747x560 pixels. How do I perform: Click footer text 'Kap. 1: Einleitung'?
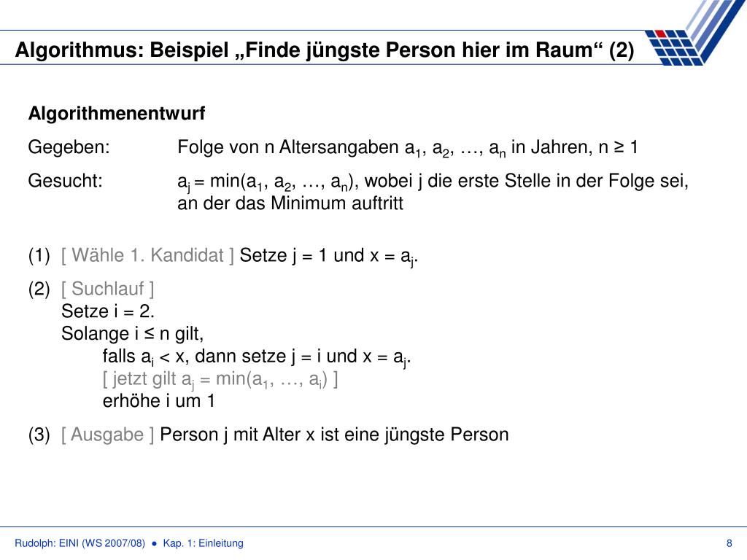tap(203, 543)
